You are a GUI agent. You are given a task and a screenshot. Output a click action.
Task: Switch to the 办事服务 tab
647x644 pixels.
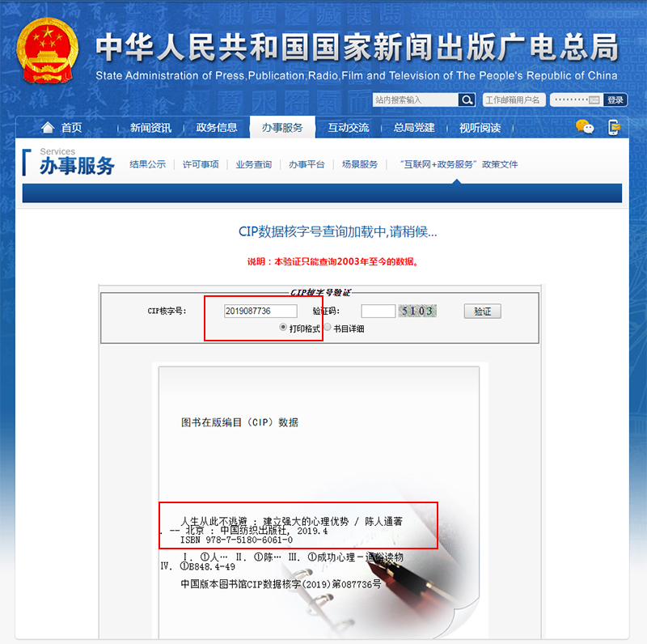(x=282, y=127)
